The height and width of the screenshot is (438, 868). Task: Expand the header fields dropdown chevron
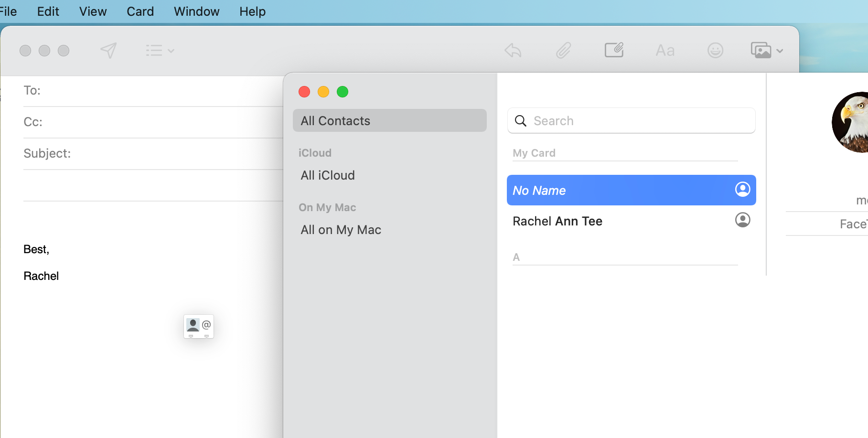(171, 51)
